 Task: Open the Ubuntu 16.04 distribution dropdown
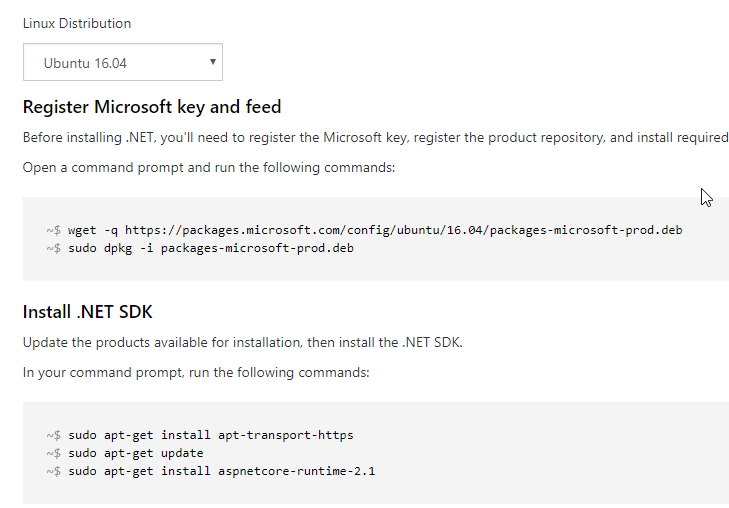[x=122, y=62]
